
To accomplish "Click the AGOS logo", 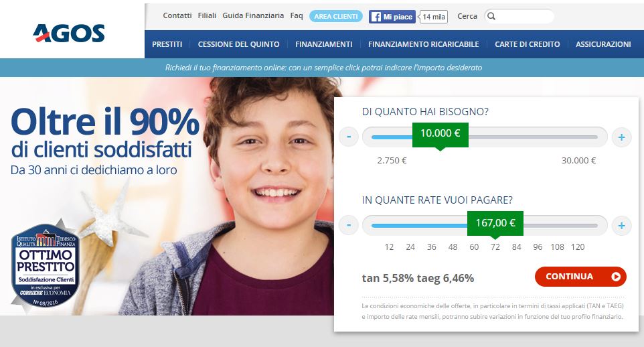I will click(x=69, y=33).
